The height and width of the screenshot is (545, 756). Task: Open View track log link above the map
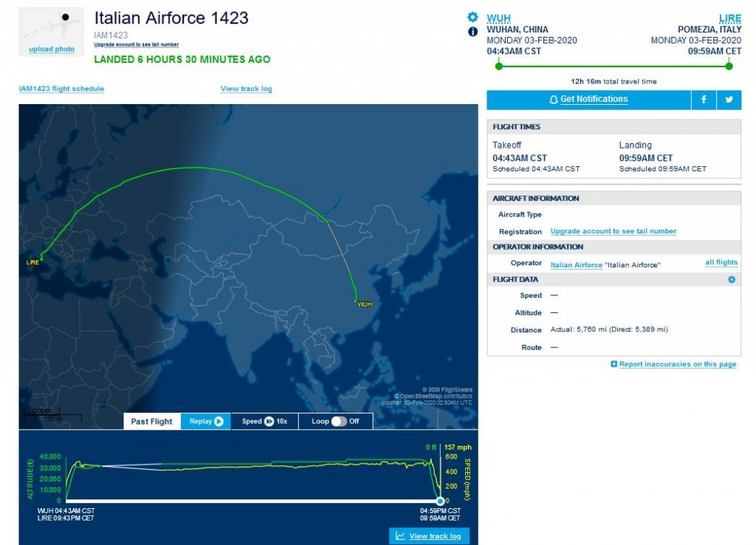pyautogui.click(x=246, y=89)
